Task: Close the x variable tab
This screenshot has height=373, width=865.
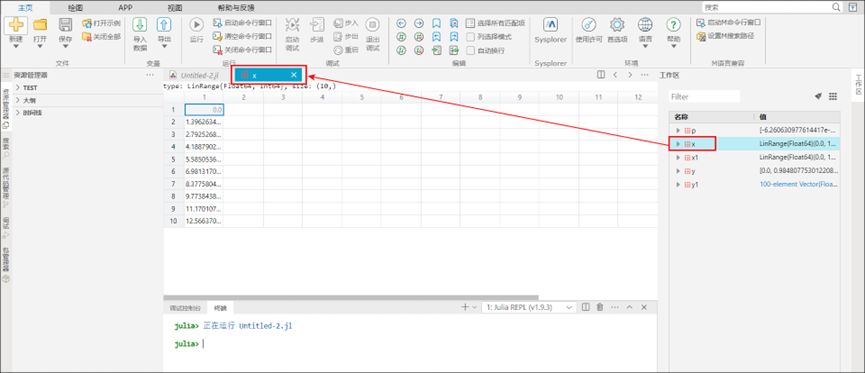Action: (x=294, y=75)
